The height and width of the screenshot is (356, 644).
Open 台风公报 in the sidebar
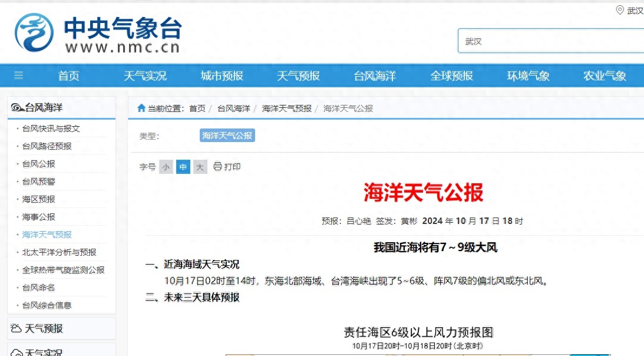(39, 164)
